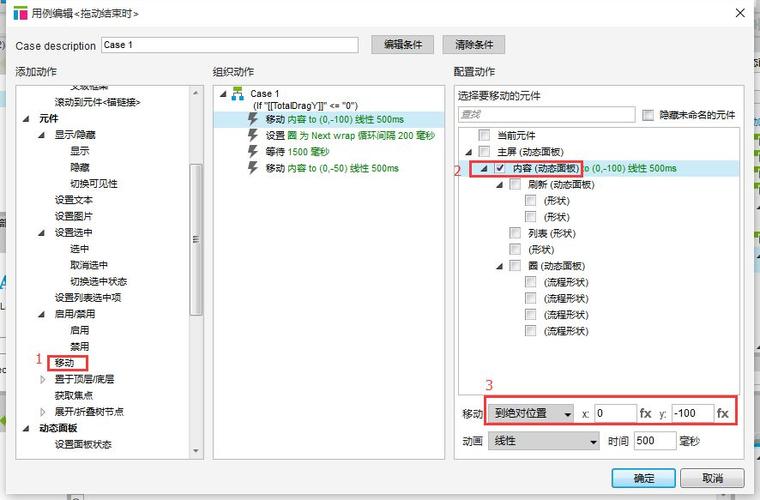Select the 设置文本 action

click(73, 200)
